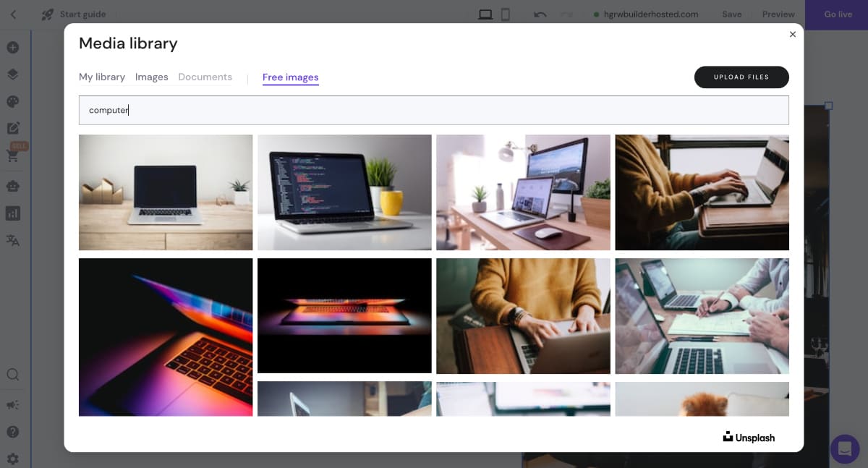Click the Upload Files button
This screenshot has height=468, width=868.
(741, 77)
